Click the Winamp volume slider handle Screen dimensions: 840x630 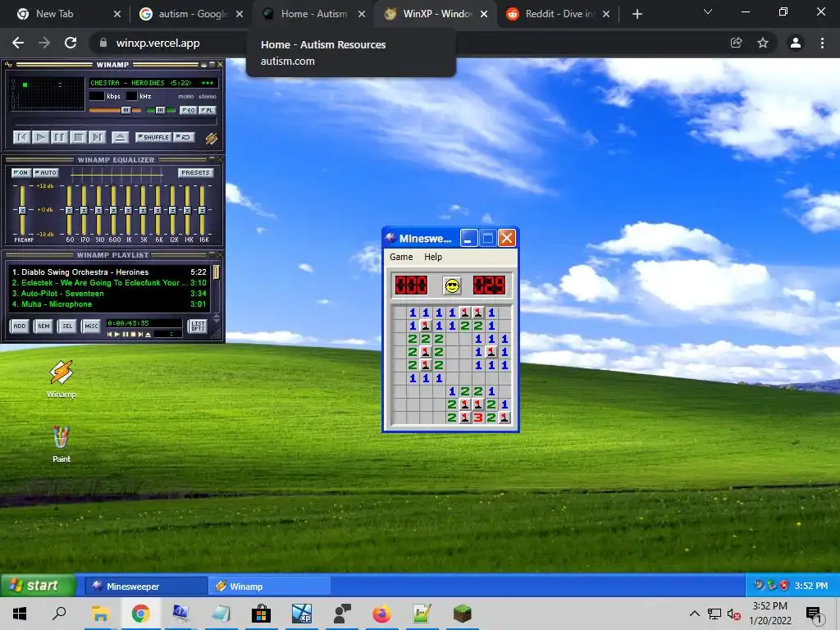click(126, 111)
